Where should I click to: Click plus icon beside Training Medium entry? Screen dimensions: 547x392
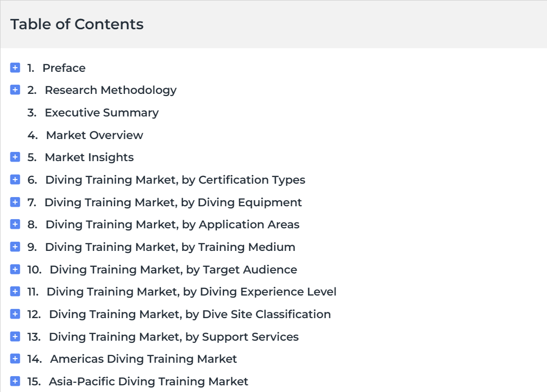click(x=15, y=247)
